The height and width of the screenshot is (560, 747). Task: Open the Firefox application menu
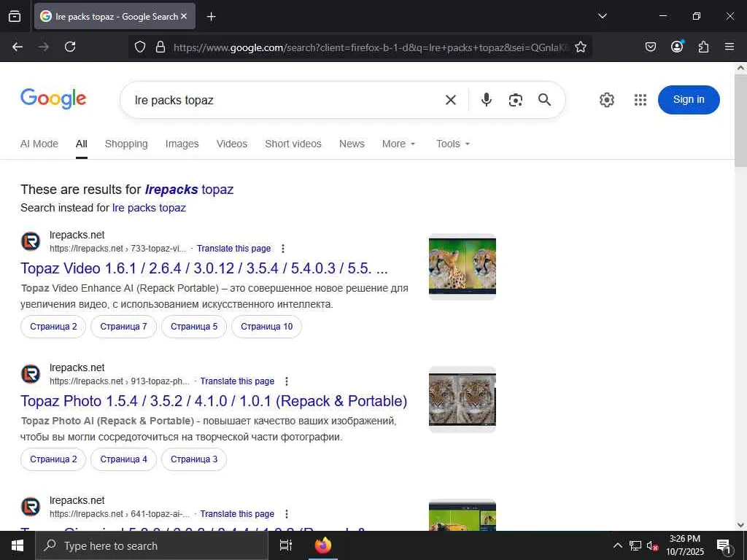[729, 47]
